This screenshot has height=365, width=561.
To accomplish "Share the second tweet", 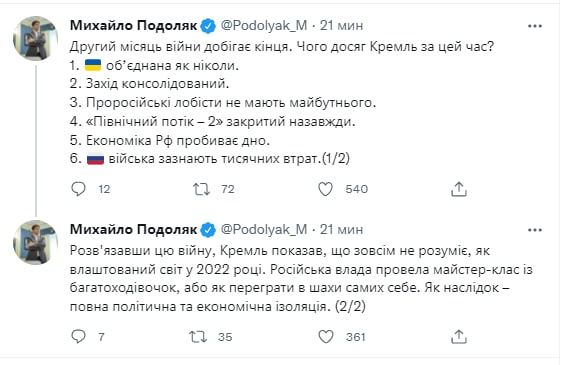I will 459,337.
